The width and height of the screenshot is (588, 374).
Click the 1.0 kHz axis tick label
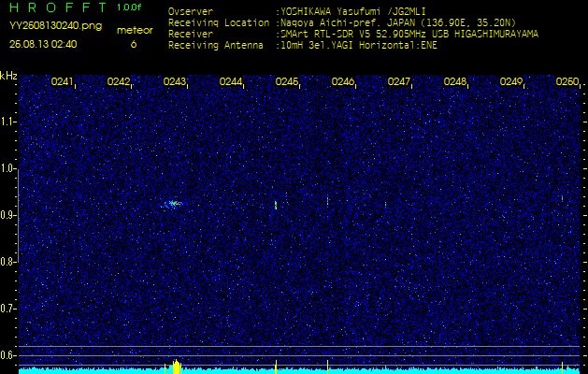(x=8, y=168)
